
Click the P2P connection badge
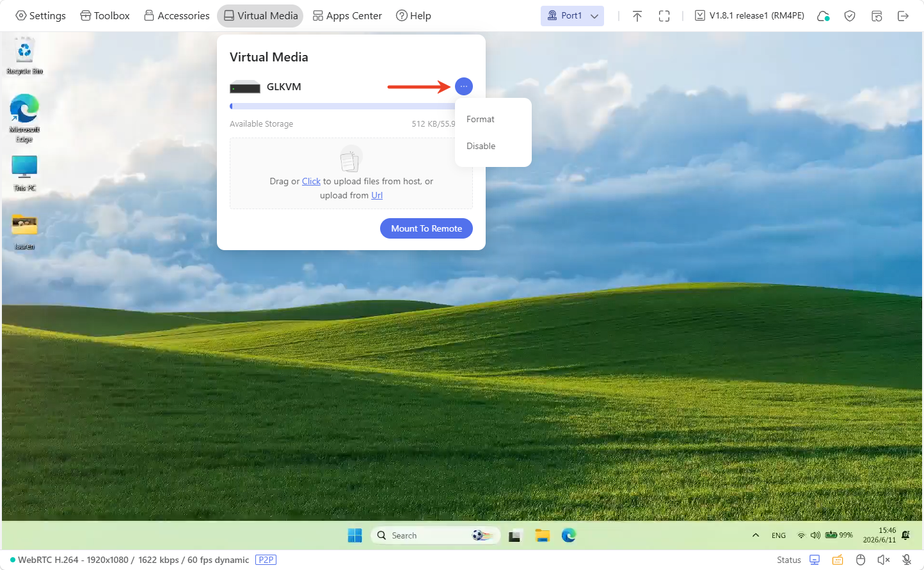click(x=266, y=560)
